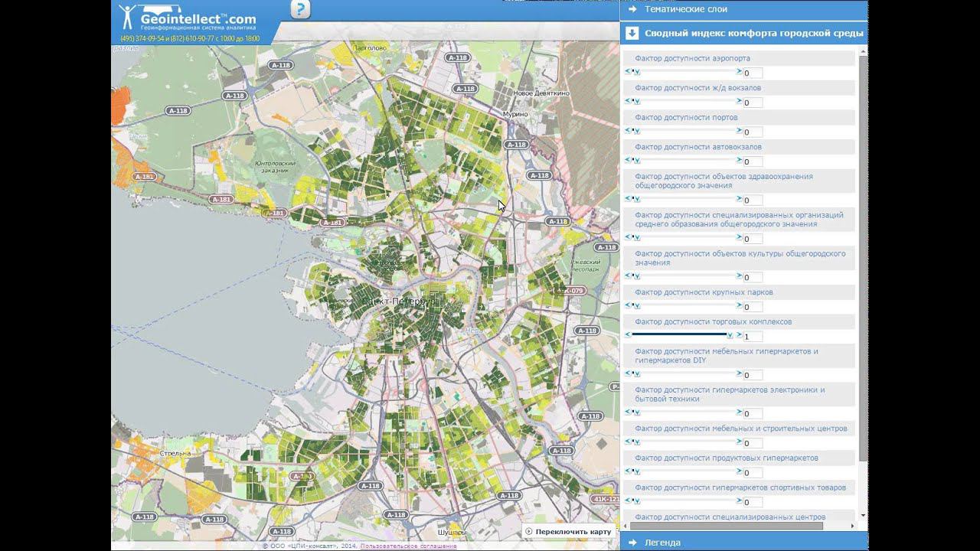Increase здравоохранения factor with right arrow

[x=739, y=198]
